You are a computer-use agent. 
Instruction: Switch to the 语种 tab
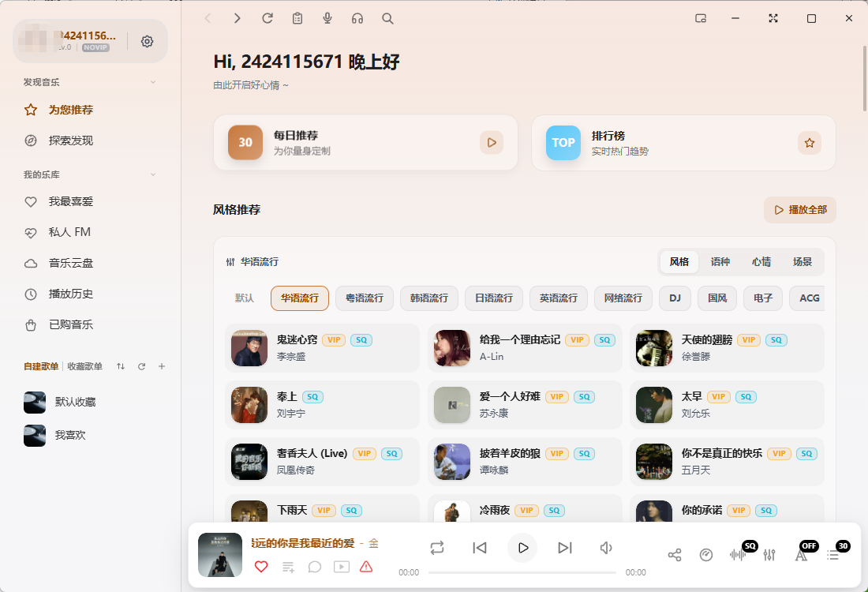pos(720,261)
